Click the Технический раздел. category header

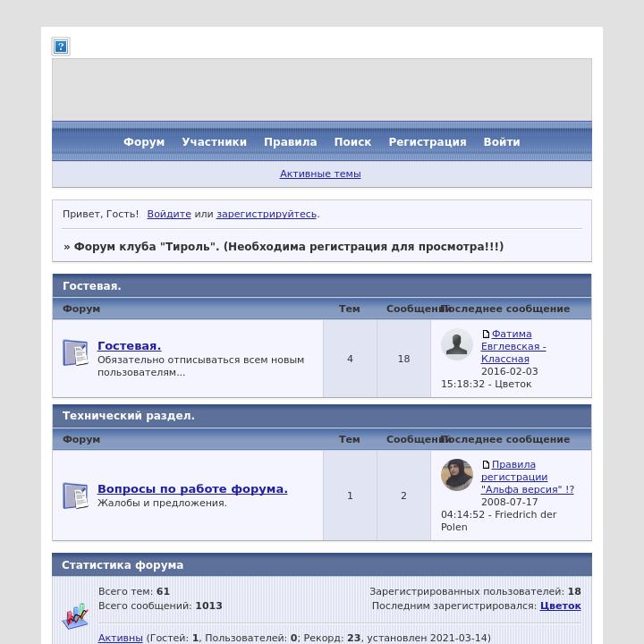[322, 416]
